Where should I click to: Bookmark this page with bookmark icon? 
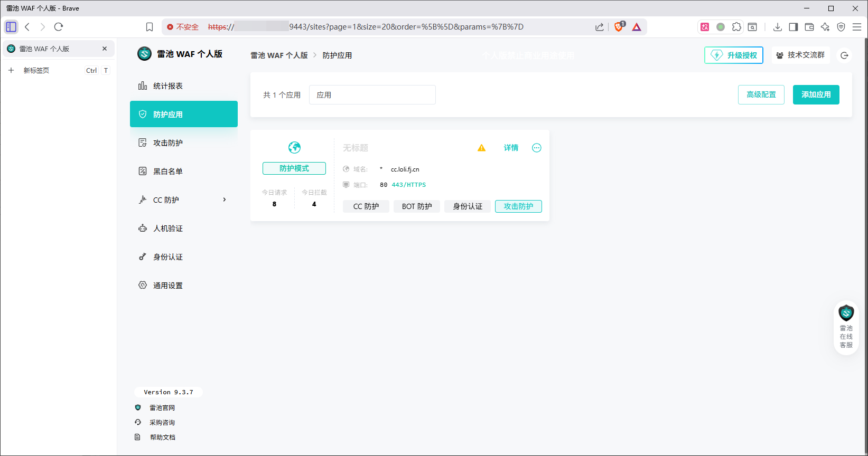(150, 27)
